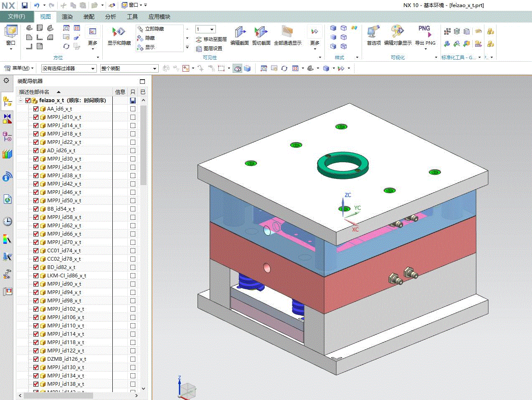Uncheck the AA_id6_x_t component checkbox

pos(36,109)
